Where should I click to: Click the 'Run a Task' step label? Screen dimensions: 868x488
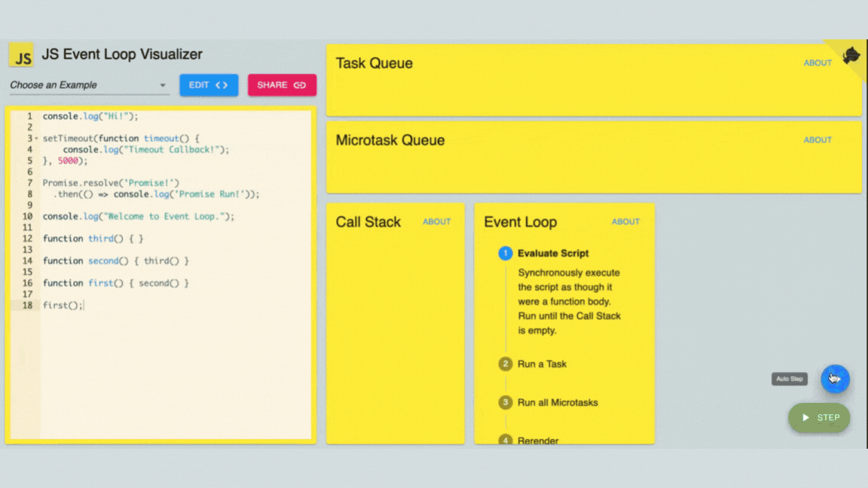pos(542,364)
